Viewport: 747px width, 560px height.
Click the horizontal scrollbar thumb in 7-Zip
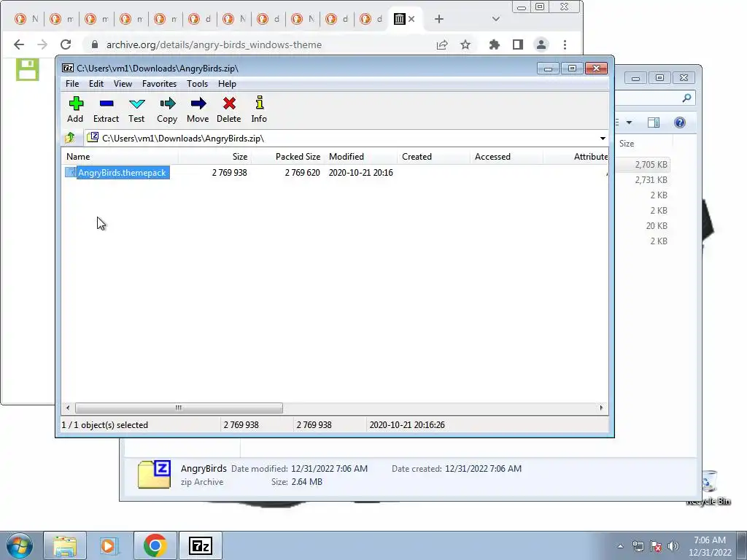click(179, 408)
